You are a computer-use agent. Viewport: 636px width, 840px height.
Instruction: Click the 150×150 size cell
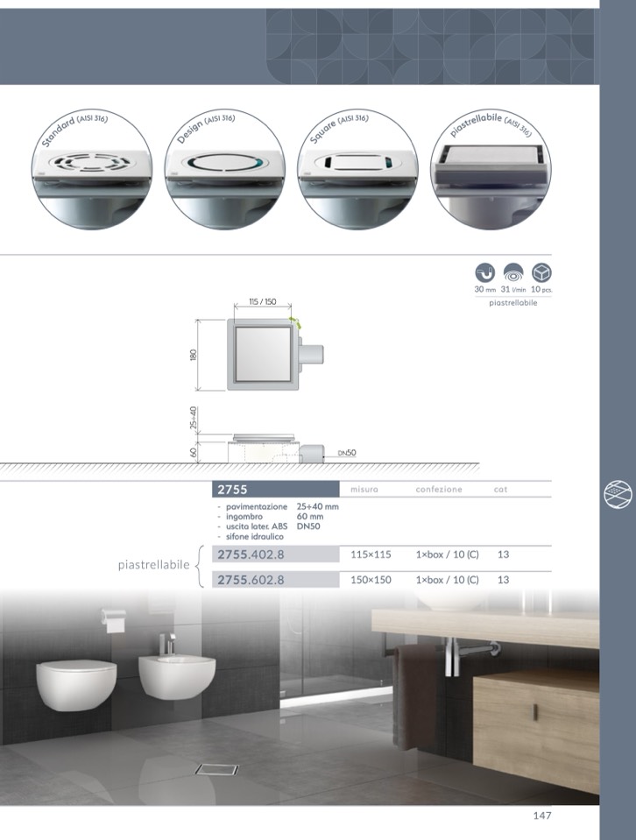click(371, 580)
